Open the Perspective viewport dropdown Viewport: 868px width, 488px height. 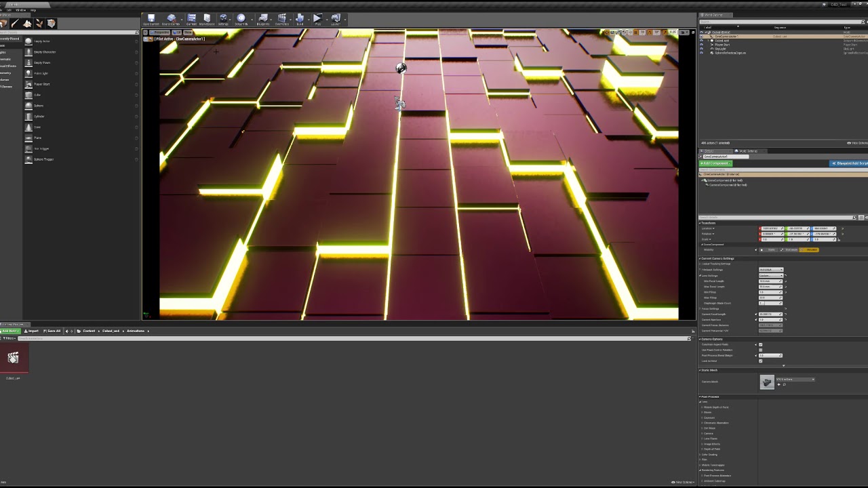(x=161, y=32)
